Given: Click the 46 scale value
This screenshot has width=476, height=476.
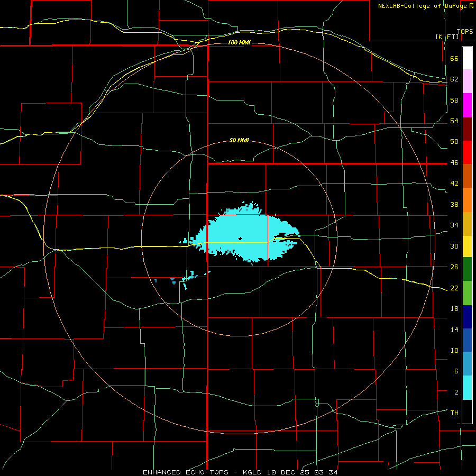Looking at the screenshot, I should tap(454, 163).
